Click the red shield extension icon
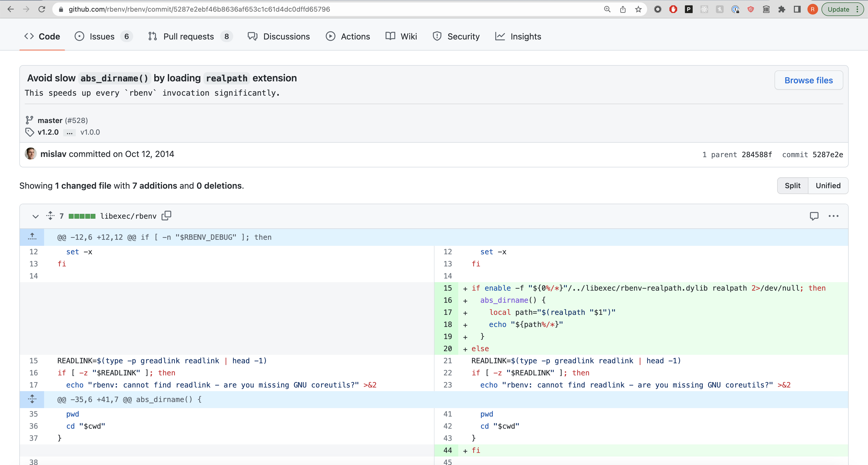 coord(751,9)
